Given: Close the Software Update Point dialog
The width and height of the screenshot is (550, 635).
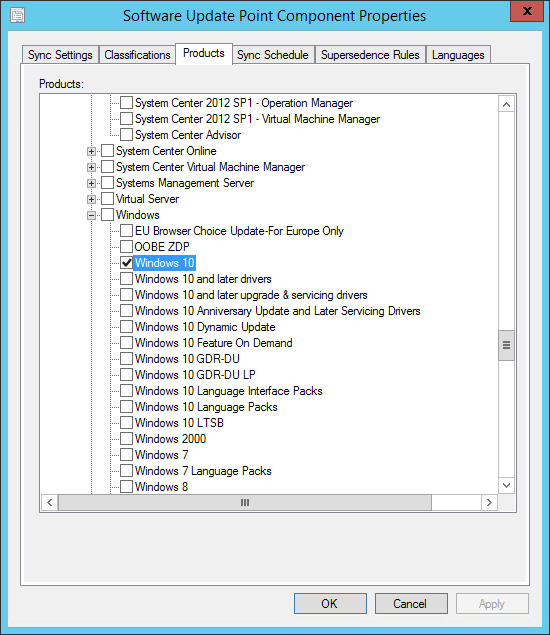Looking at the screenshot, I should (527, 11).
